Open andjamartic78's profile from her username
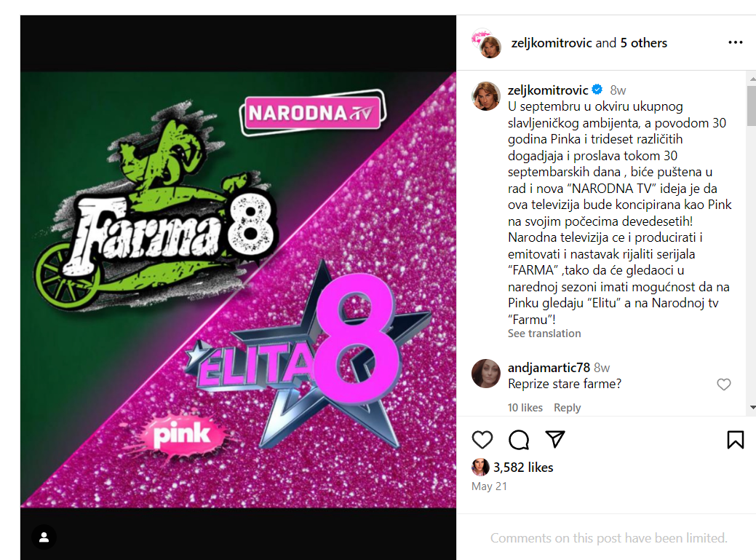 pyautogui.click(x=549, y=368)
